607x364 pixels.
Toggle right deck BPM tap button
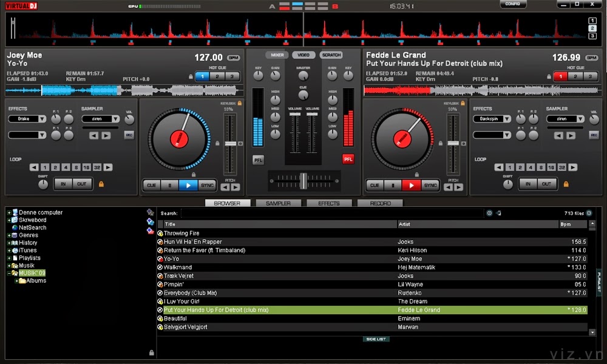[x=591, y=58]
